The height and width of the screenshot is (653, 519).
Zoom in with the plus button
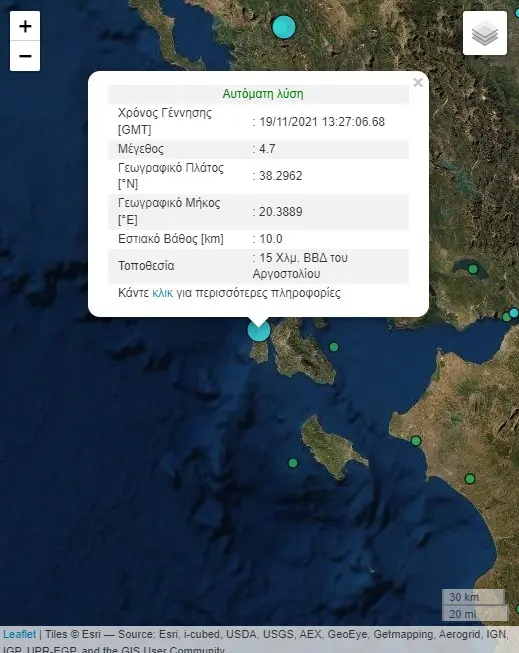coord(25,26)
